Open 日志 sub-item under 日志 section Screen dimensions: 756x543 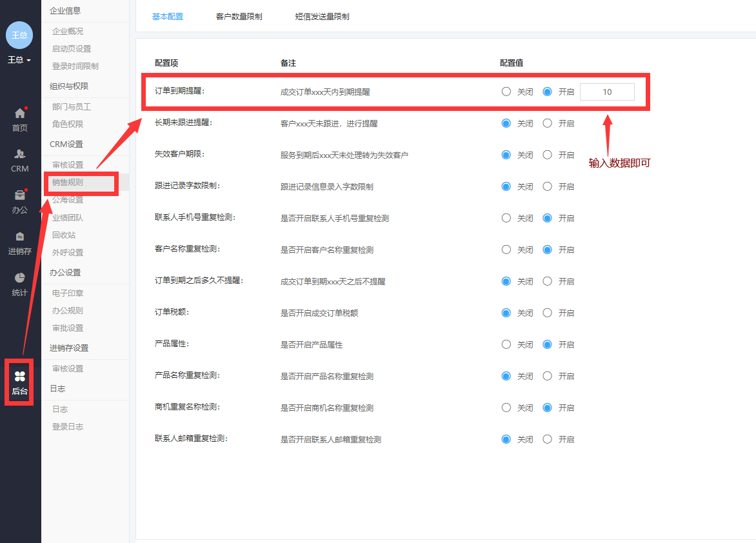pos(60,409)
